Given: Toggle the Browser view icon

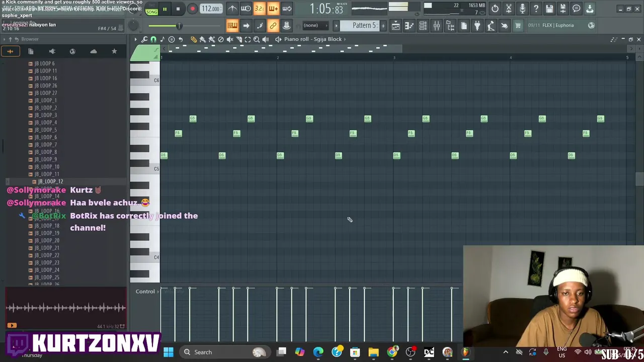Looking at the screenshot, I should [450, 26].
